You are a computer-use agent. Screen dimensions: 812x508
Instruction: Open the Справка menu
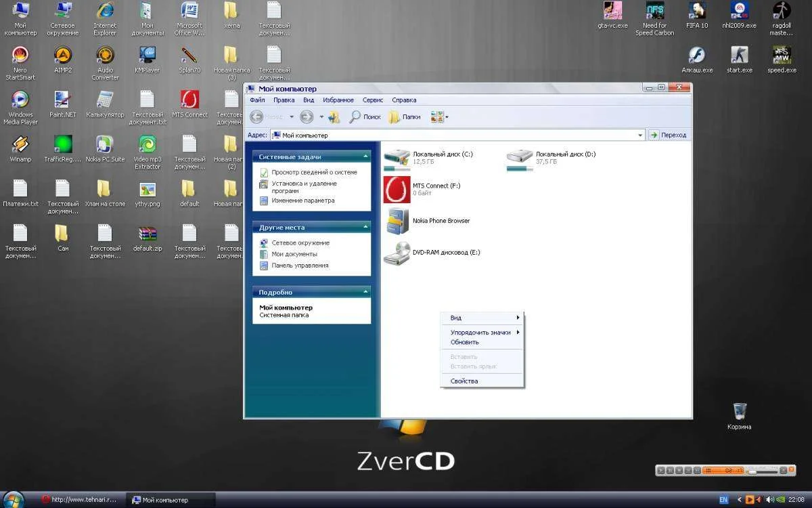(404, 100)
